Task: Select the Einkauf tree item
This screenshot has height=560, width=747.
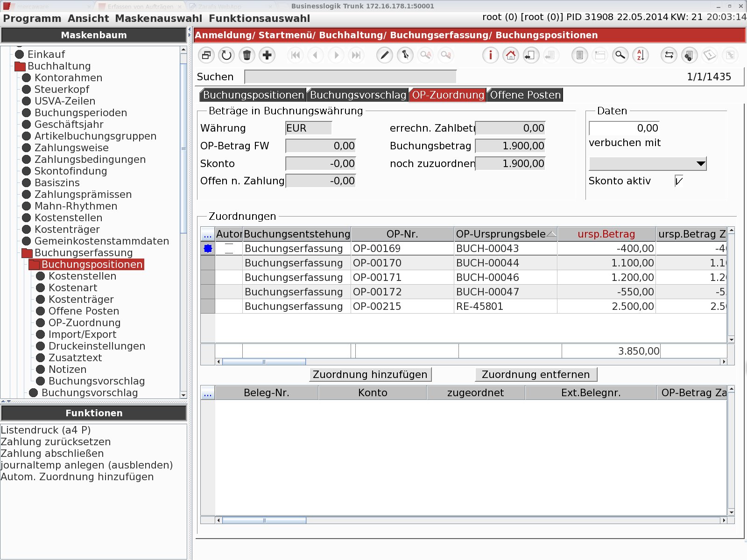Action: pyautogui.click(x=46, y=55)
